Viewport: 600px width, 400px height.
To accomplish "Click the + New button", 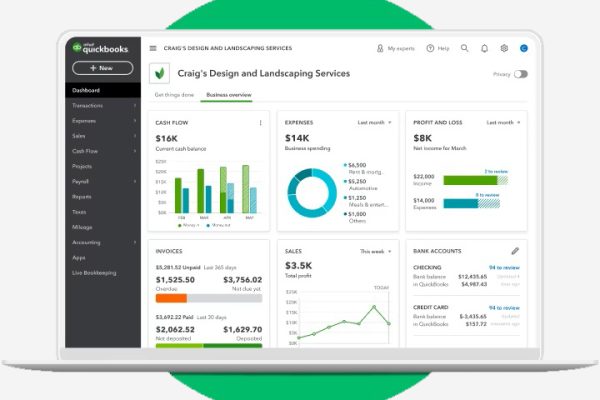I will [103, 68].
